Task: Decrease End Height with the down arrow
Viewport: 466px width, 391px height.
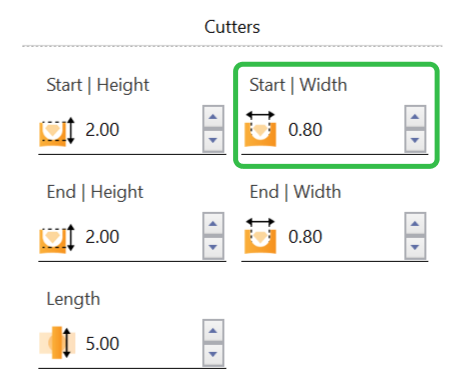Action: pyautogui.click(x=213, y=248)
